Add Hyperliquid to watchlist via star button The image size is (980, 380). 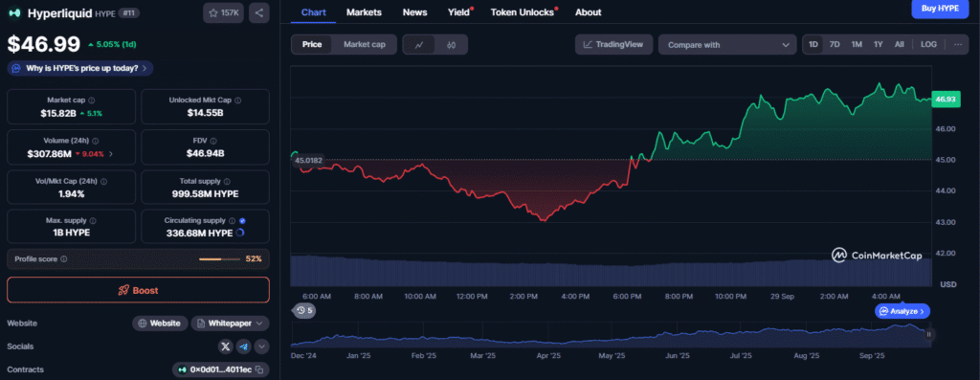coord(223,12)
